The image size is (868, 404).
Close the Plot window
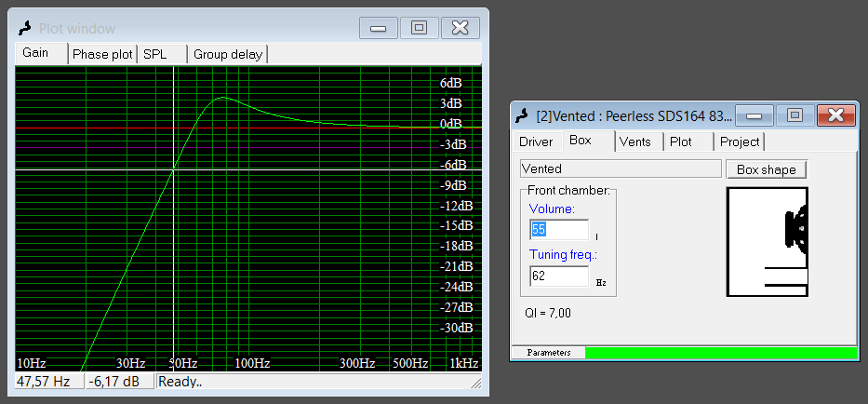[460, 27]
